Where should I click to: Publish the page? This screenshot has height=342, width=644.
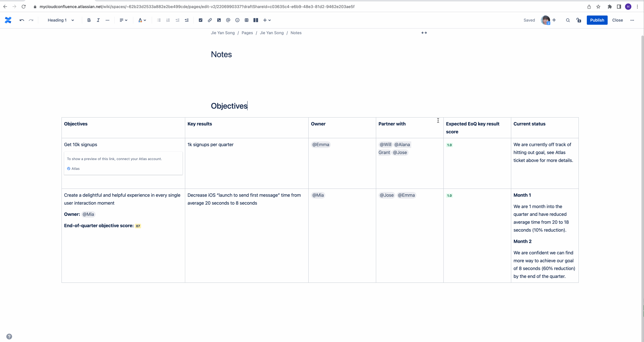(597, 20)
